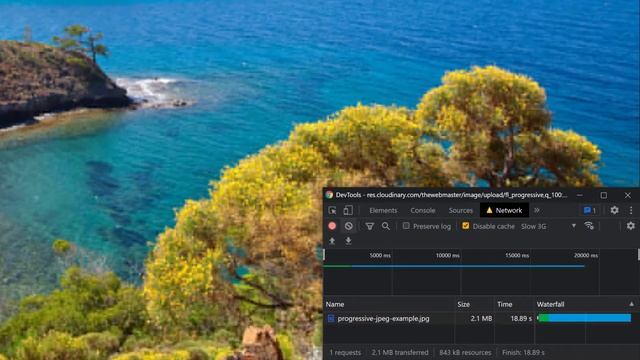640x360 pixels.
Task: Maximize the DevTools window
Action: click(604, 195)
